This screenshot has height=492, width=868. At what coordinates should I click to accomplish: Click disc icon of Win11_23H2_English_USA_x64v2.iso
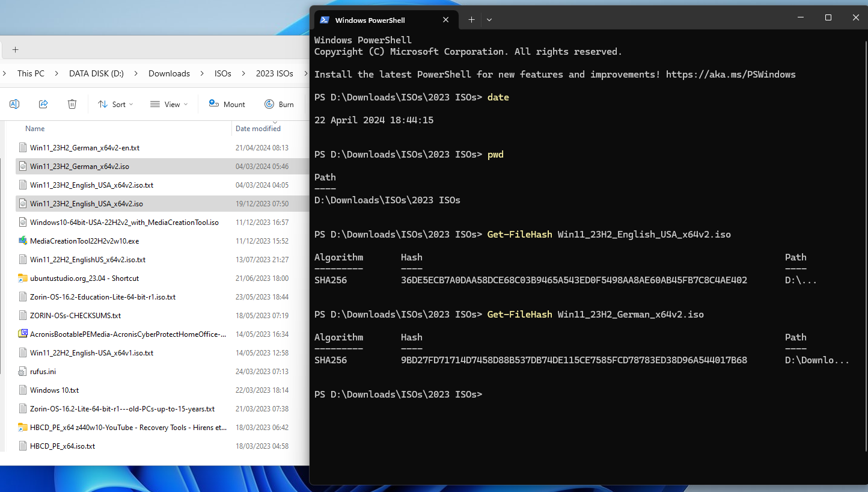point(23,203)
